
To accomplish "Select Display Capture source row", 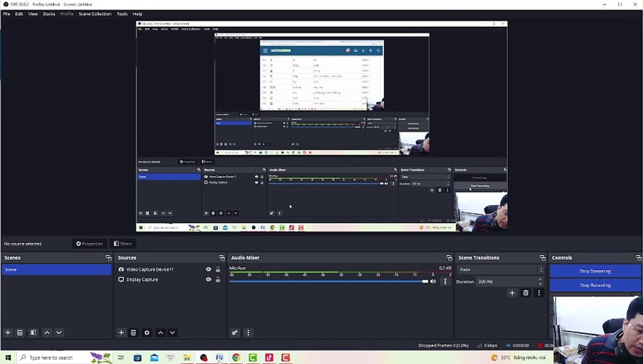I will pyautogui.click(x=170, y=279).
